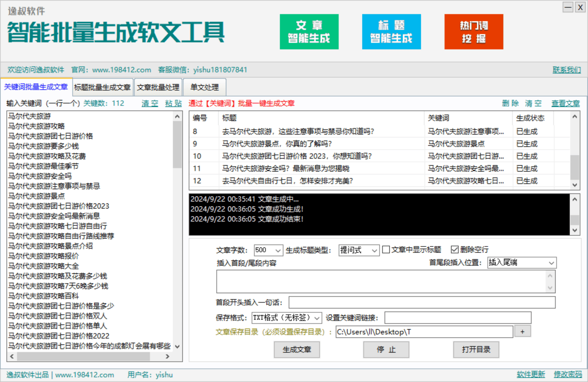588x382 pixels.
Task: Open 查看文章 to view articles
Action: click(x=565, y=103)
